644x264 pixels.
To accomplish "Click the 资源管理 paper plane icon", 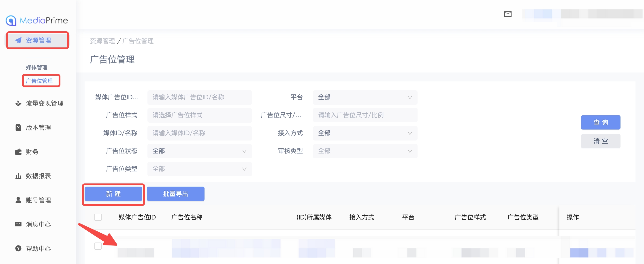I will coord(18,40).
